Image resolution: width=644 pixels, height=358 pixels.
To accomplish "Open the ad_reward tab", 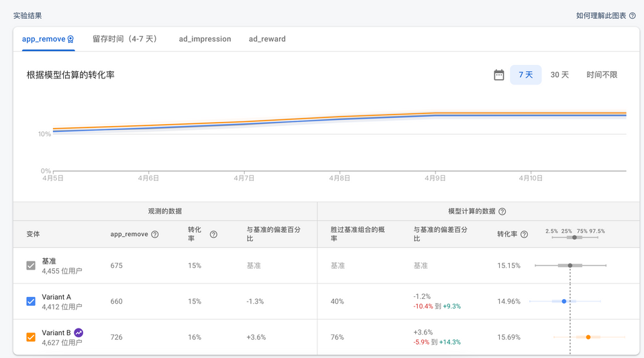I will 267,39.
